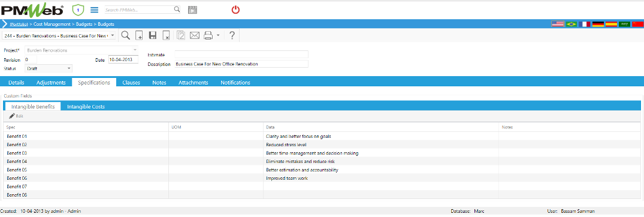Open the hamburger main menu
This screenshot has height=217, width=644.
95,10
